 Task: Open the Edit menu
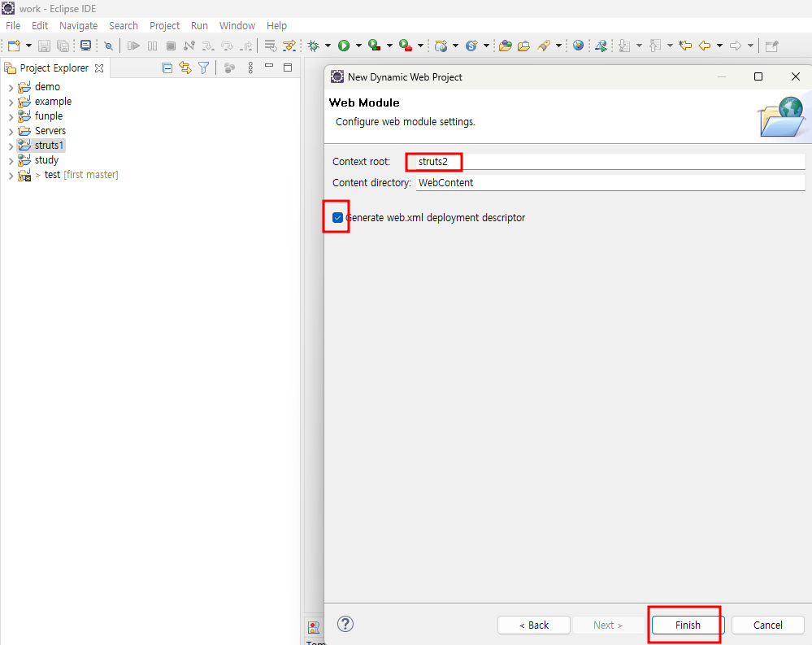(x=39, y=25)
